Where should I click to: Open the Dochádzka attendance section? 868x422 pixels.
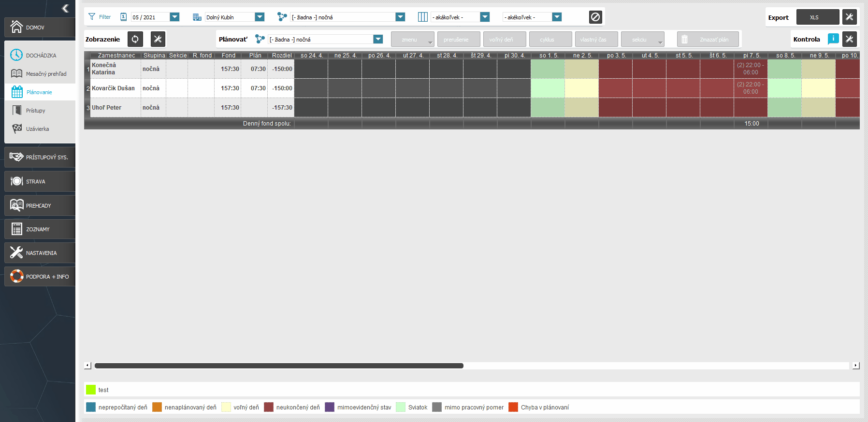coord(40,56)
